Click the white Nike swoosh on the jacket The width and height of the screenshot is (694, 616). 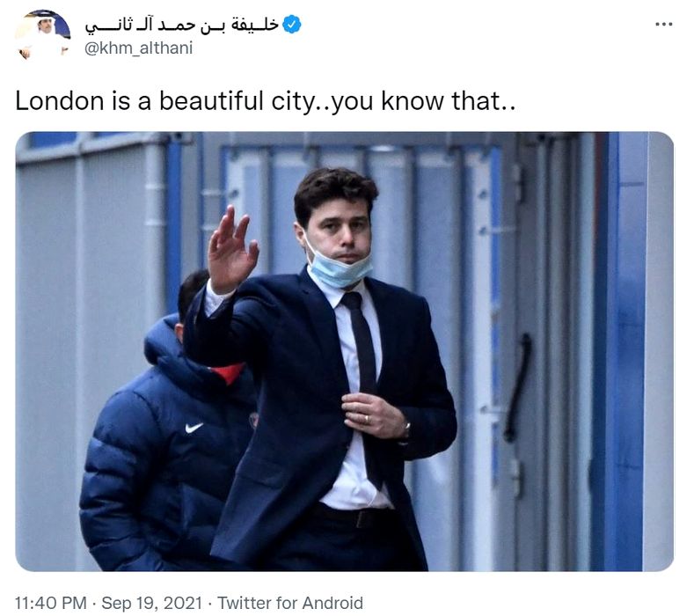tap(194, 428)
